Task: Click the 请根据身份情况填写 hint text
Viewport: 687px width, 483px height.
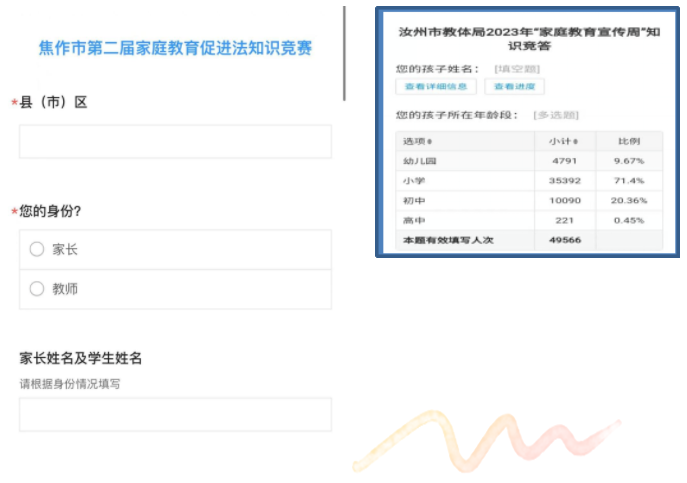Action: pos(70,384)
